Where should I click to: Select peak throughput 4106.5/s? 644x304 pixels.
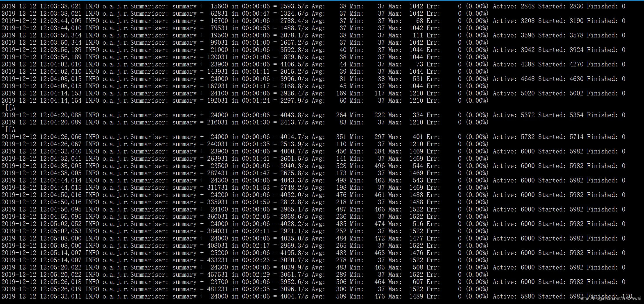coord(294,64)
